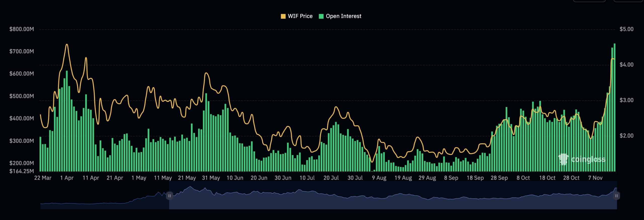The width and height of the screenshot is (644, 220).
Task: Click the $300.00M axis label
Action: (x=22, y=141)
